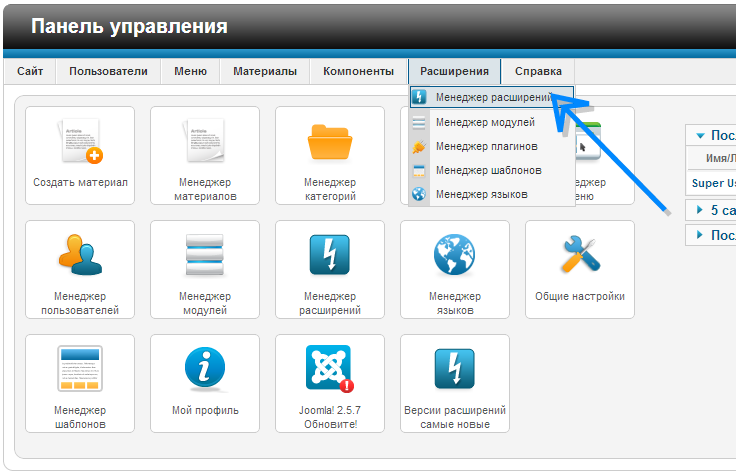Open the Компоненты menu
736x476 pixels.
358,71
